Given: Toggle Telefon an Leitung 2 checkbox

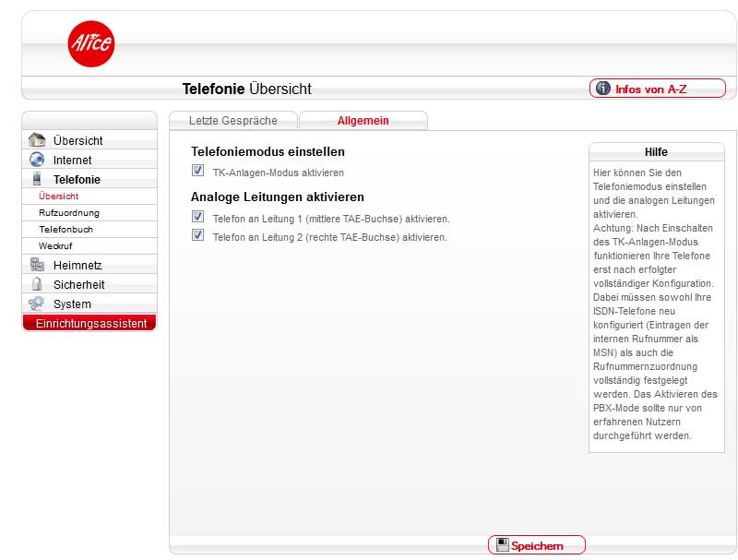Looking at the screenshot, I should point(197,236).
